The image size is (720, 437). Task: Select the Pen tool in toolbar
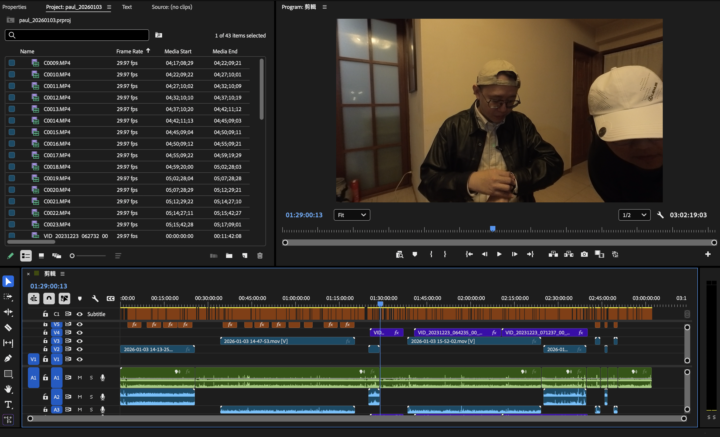8,358
